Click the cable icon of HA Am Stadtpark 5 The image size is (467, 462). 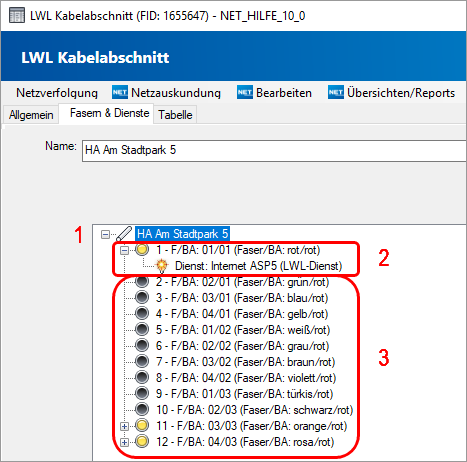[x=124, y=233]
